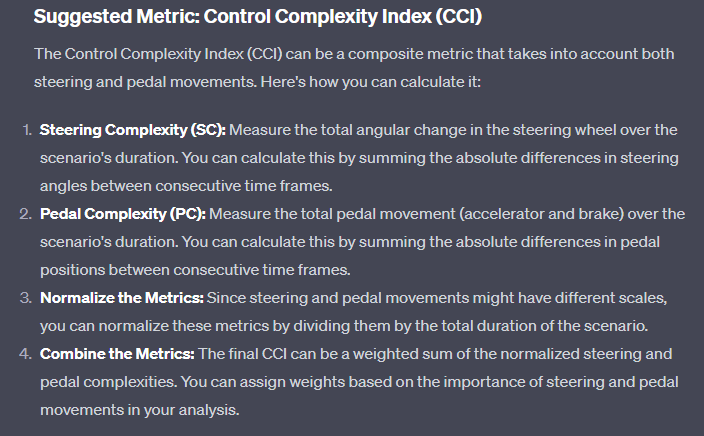Click the bold 'Combine the Metrics:' label

117,354
